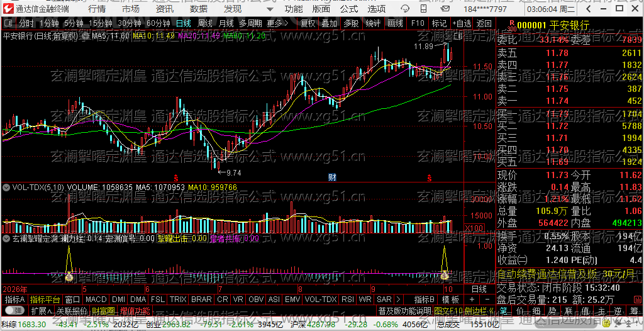Click the 现价 11.73 value
The image size is (644, 331).
557,175
